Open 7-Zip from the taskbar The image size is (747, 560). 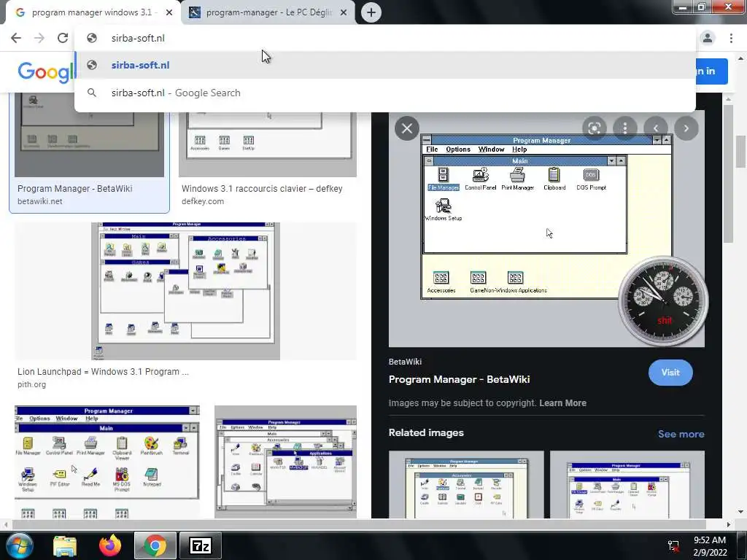(200, 545)
